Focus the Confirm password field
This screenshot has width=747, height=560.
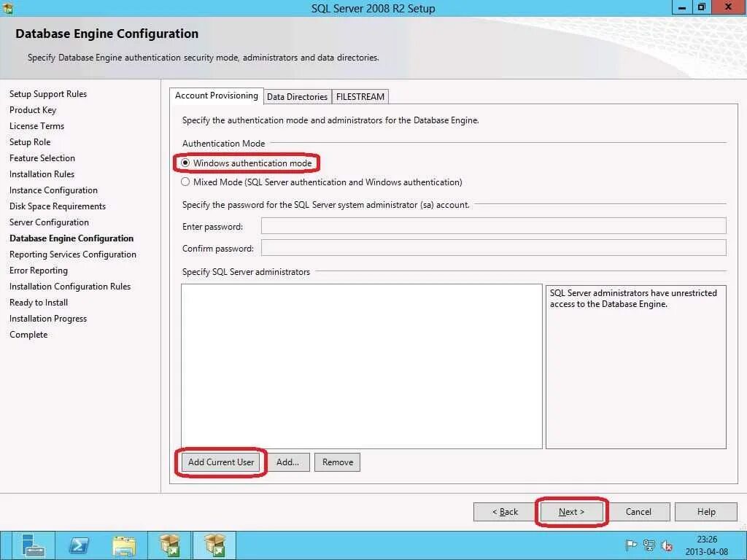(x=494, y=248)
